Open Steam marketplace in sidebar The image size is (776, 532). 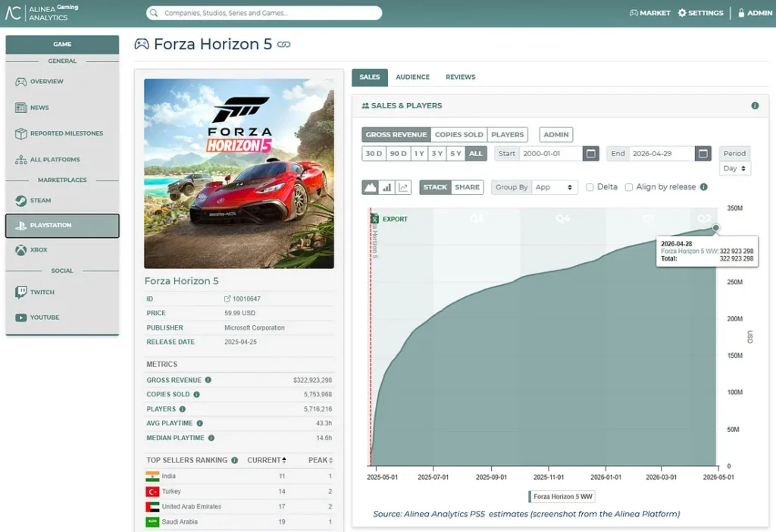62,200
